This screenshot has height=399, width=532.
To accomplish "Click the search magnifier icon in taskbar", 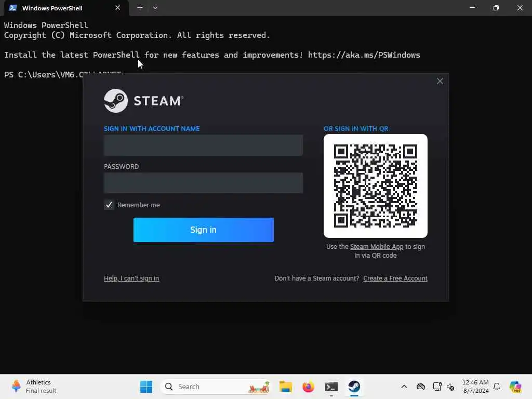I will [x=169, y=387].
